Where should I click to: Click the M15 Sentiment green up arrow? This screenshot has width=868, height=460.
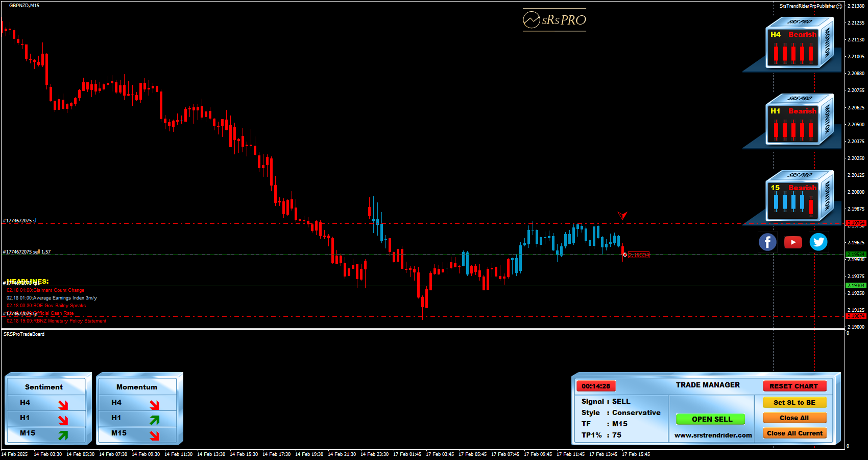(63, 435)
